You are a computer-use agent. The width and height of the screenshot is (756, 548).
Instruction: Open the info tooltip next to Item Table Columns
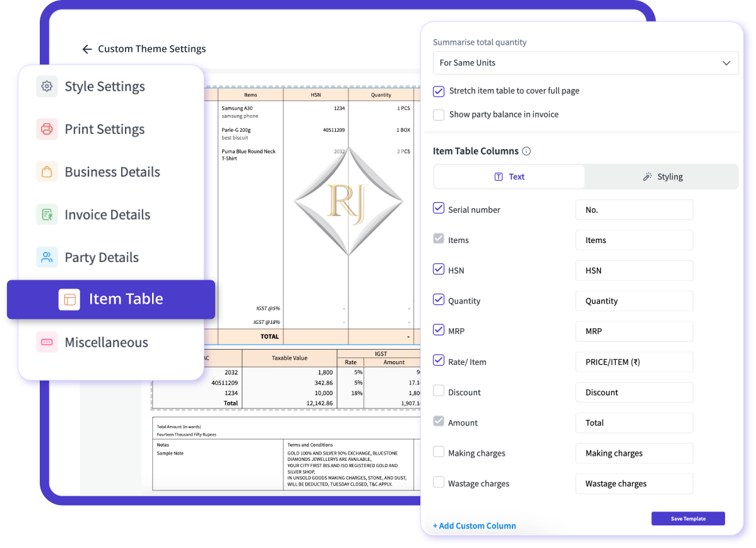525,151
